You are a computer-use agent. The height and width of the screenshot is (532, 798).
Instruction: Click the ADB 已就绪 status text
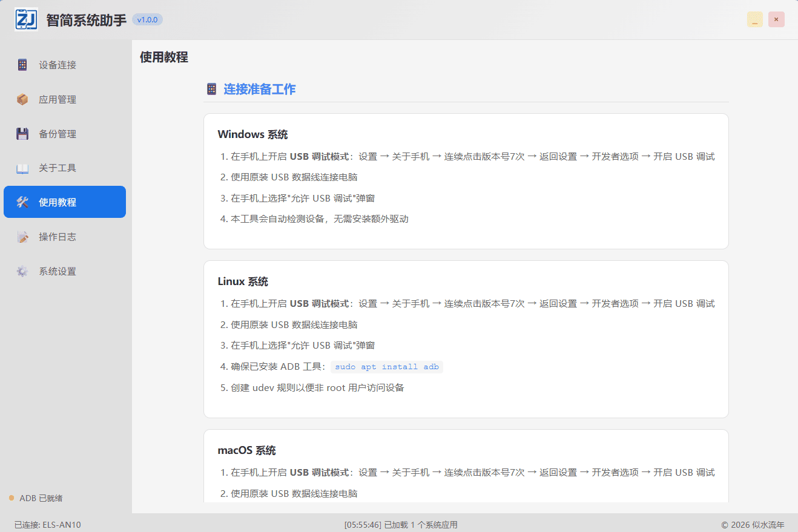click(x=41, y=498)
